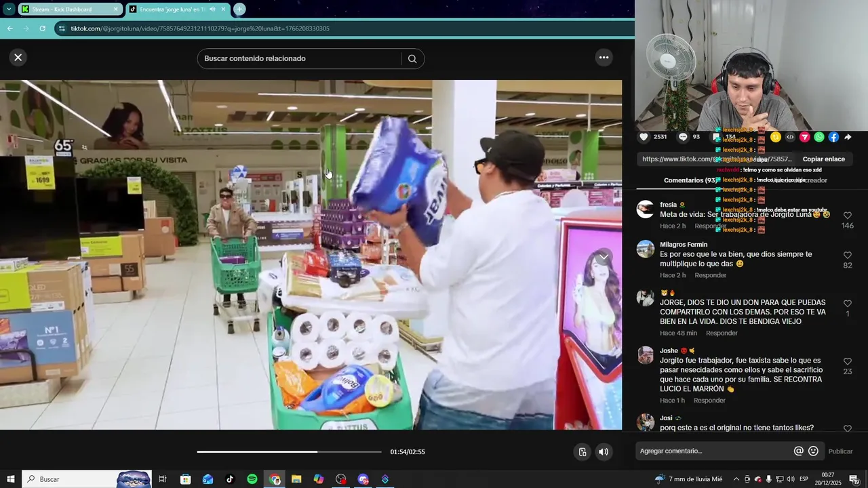
Task: Show hidden system tray icons
Action: (736, 479)
